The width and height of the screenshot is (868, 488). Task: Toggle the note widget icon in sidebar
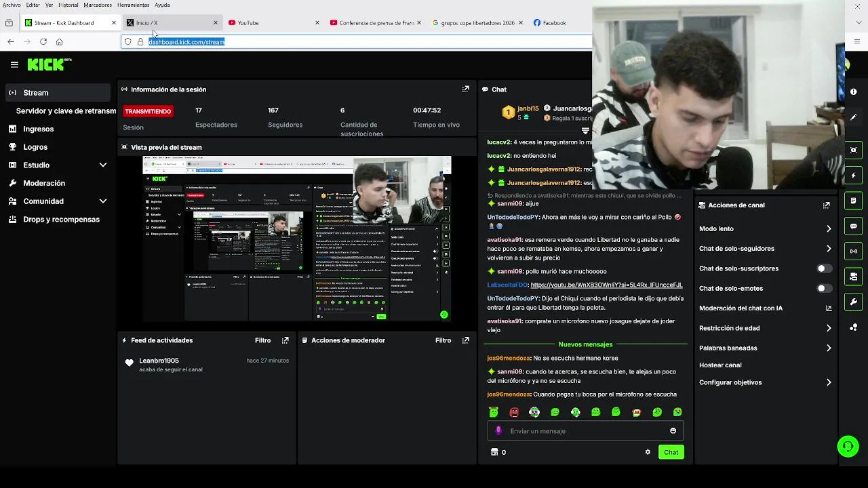click(x=853, y=201)
